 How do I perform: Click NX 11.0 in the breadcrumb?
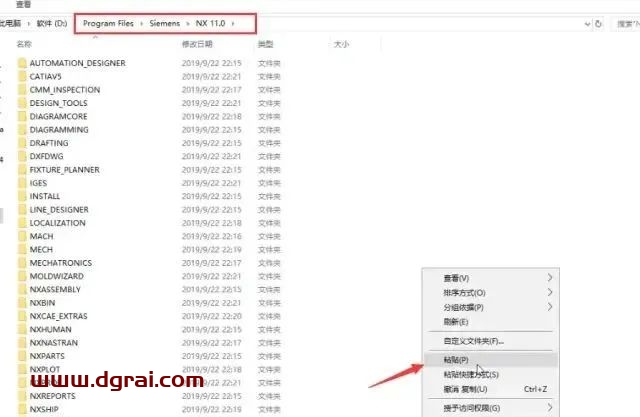[210, 23]
